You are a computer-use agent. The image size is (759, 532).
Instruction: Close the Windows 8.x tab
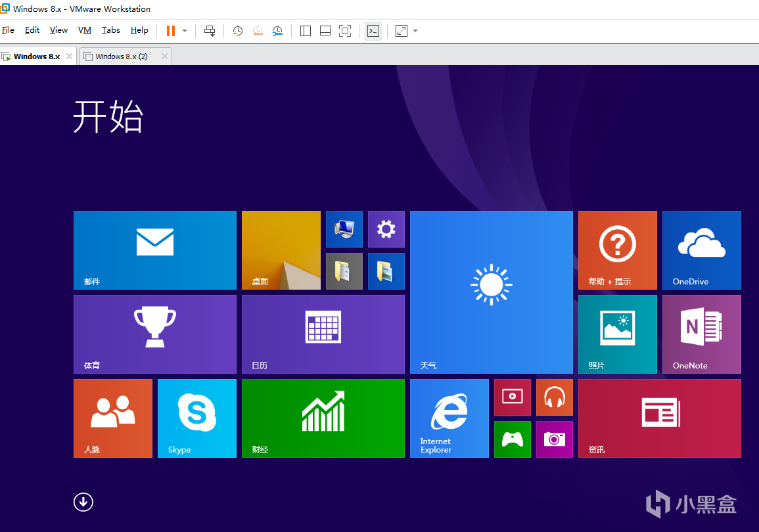click(x=69, y=56)
